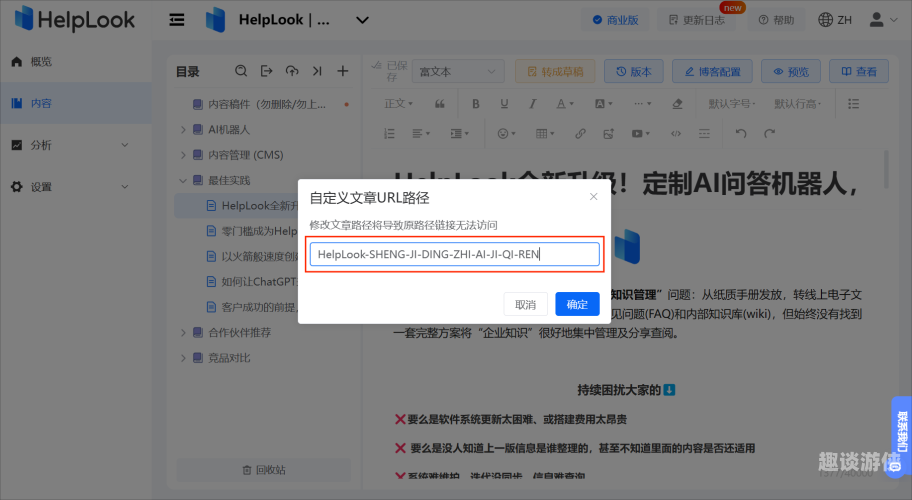912x500 pixels.
Task: Click the custom URL path input field
Action: tap(454, 254)
